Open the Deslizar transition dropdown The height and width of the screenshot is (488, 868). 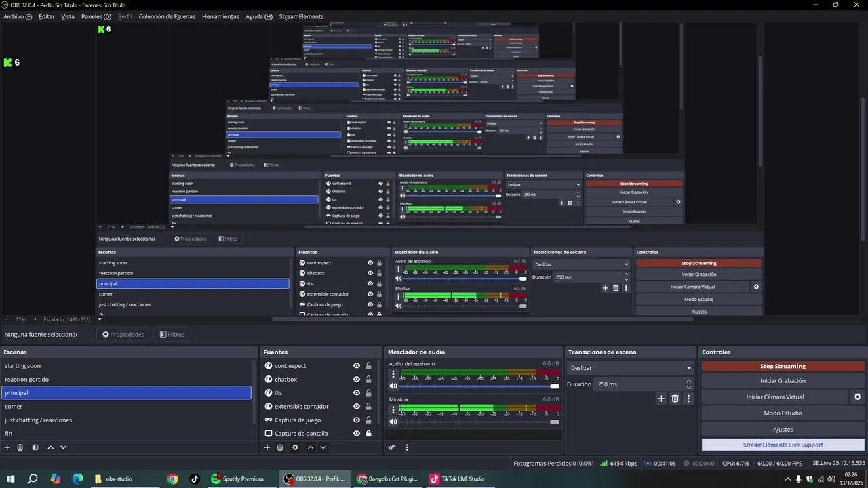pyautogui.click(x=630, y=368)
